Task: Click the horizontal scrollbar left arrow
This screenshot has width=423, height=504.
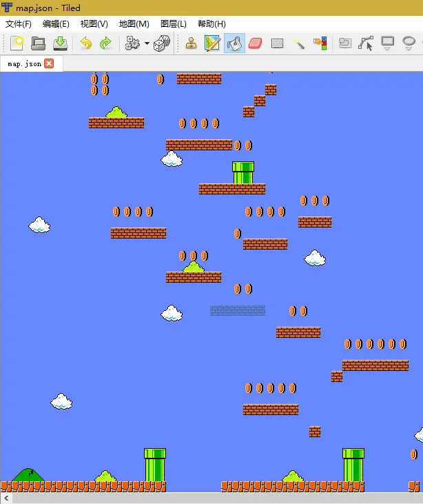Action: pyautogui.click(x=6, y=498)
